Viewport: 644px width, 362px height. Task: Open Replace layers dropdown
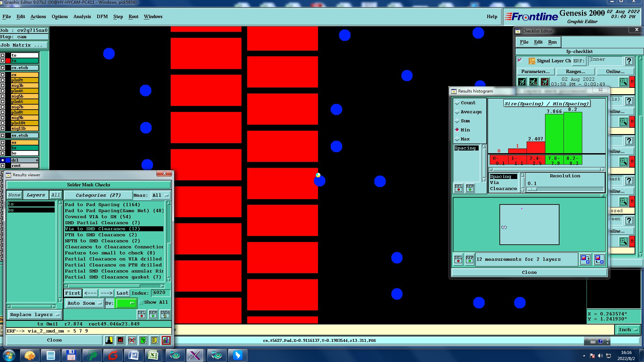pyautogui.click(x=35, y=315)
